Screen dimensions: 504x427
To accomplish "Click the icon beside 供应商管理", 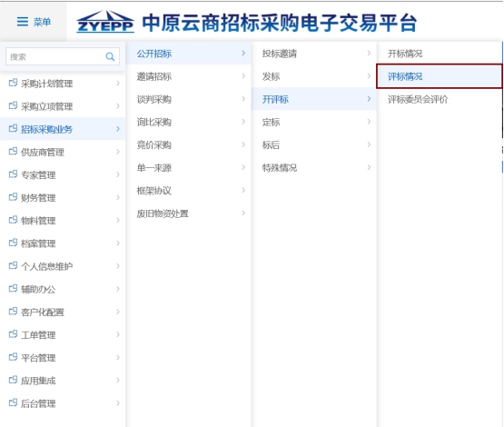I will tap(14, 152).
